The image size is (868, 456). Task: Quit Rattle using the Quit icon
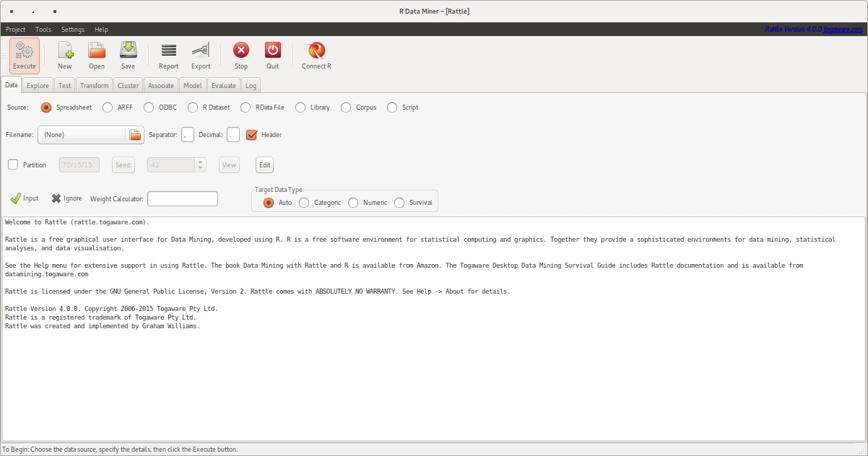(272, 51)
